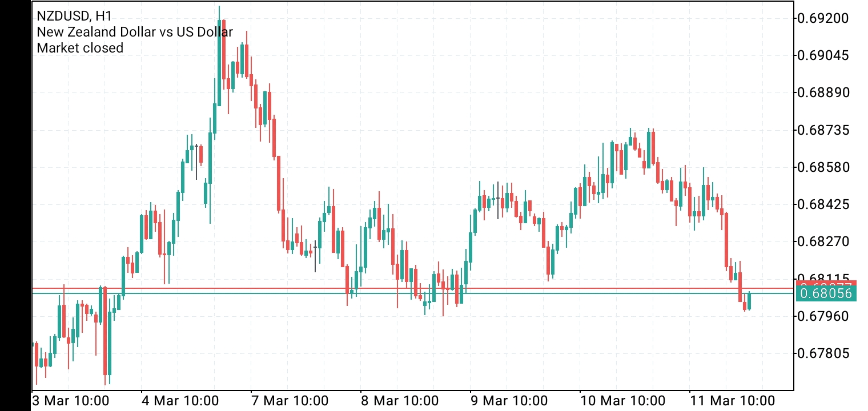Click the '7 Mar 10:00' time label
The image size is (868, 411).
click(290, 400)
